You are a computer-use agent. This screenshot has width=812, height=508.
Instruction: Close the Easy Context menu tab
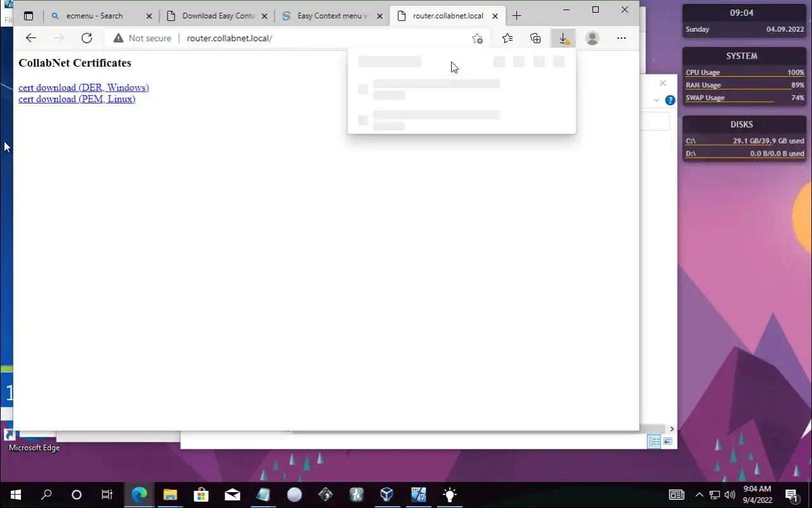380,16
